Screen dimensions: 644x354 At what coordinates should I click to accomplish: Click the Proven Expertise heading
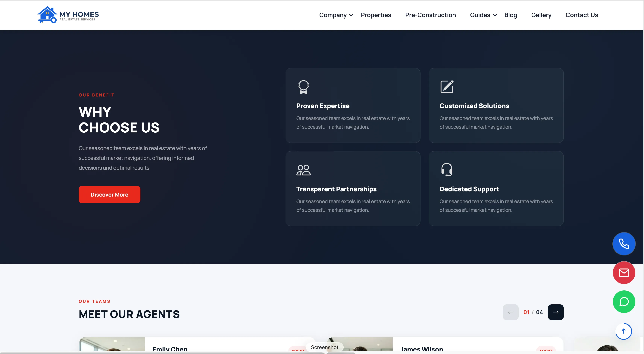323,106
